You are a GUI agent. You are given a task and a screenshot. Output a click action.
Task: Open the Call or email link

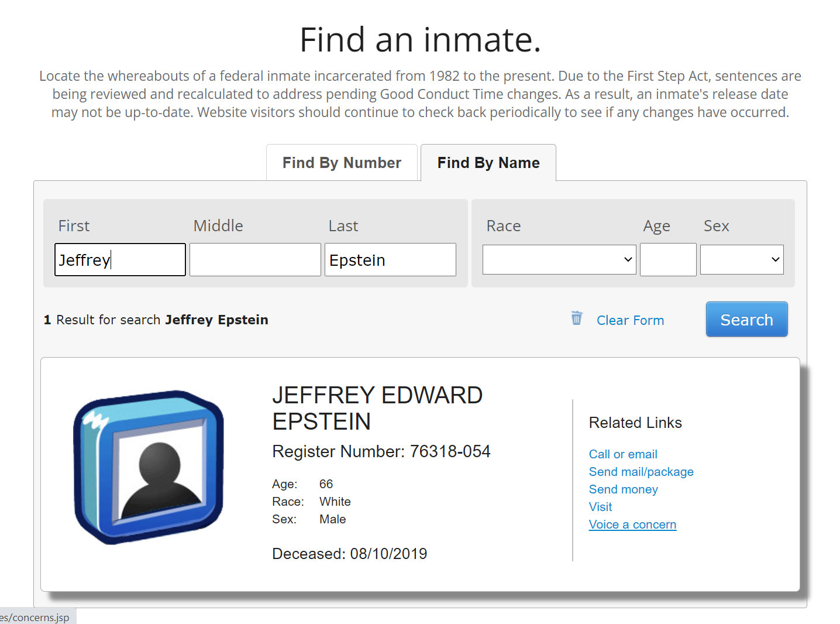click(623, 454)
